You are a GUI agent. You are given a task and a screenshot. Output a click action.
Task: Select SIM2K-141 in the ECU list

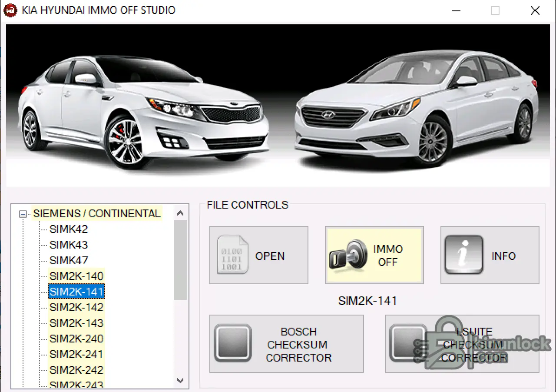(76, 292)
